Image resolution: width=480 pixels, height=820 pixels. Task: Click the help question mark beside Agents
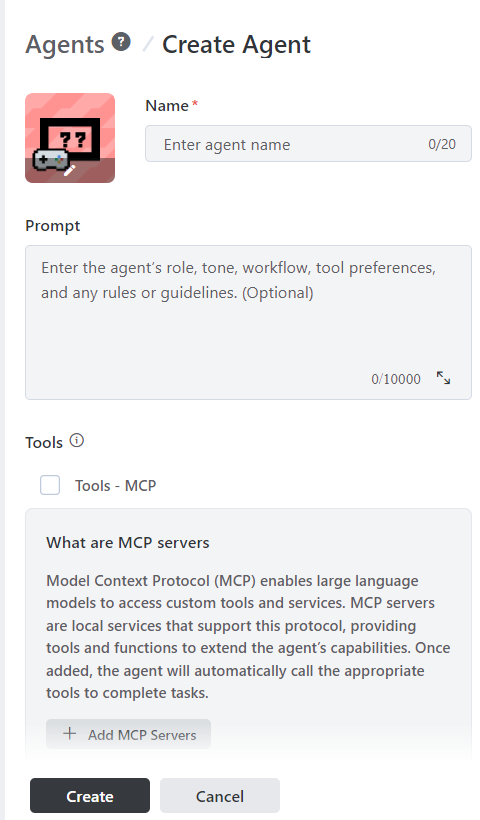[x=121, y=41]
